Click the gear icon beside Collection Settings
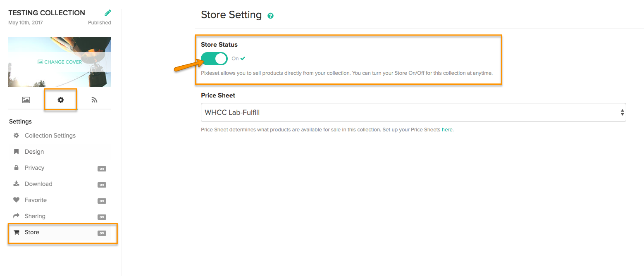This screenshot has width=644, height=276. (17, 136)
